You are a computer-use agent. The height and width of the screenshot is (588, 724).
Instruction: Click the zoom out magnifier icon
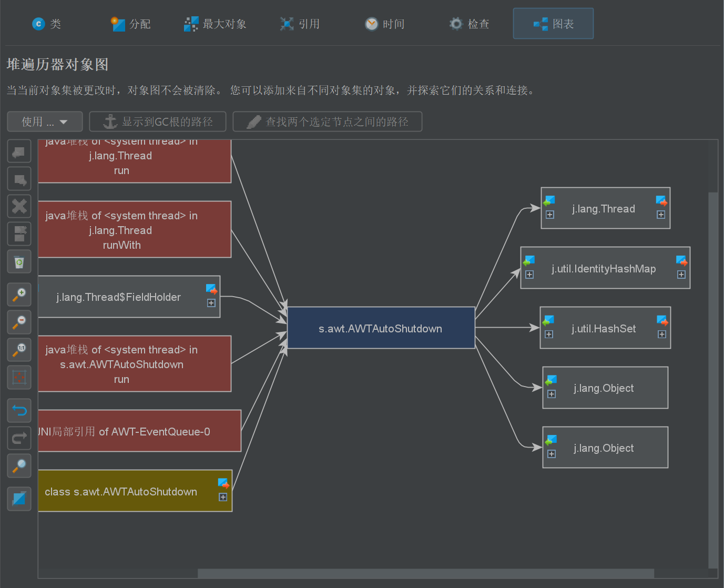coord(19,322)
